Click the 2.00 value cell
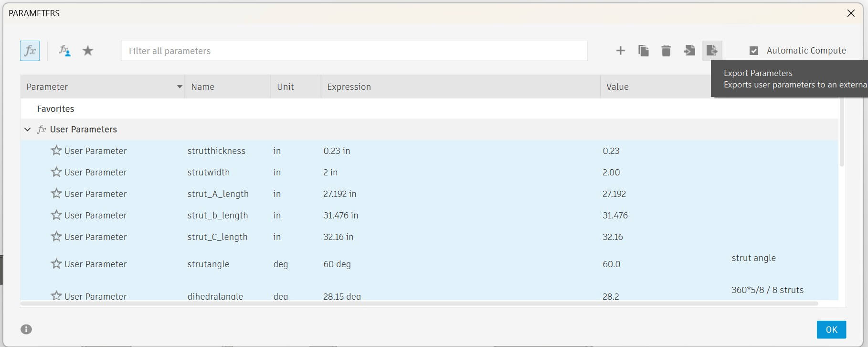Screen dimensions: 868x347 [611, 172]
